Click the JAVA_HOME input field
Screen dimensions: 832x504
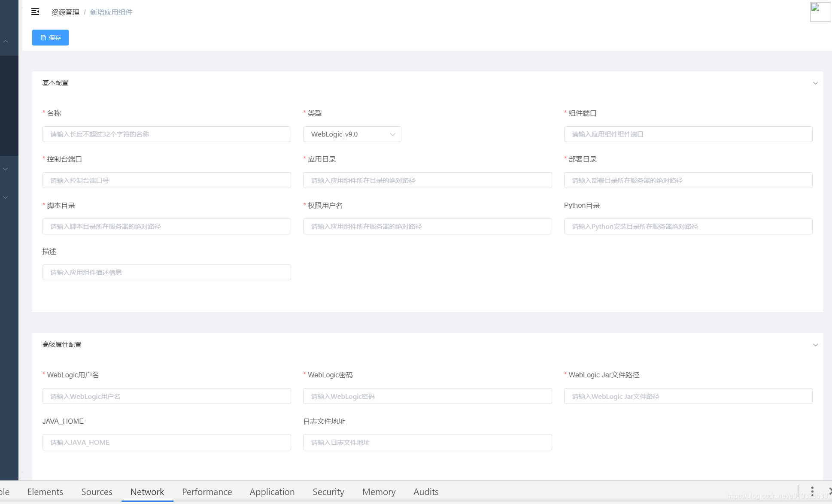click(167, 442)
